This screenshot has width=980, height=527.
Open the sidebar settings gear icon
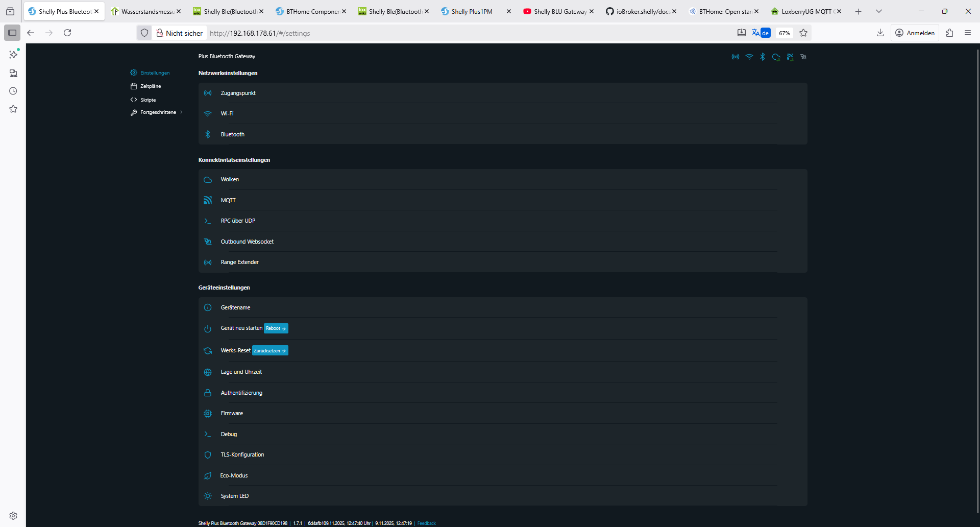13,516
